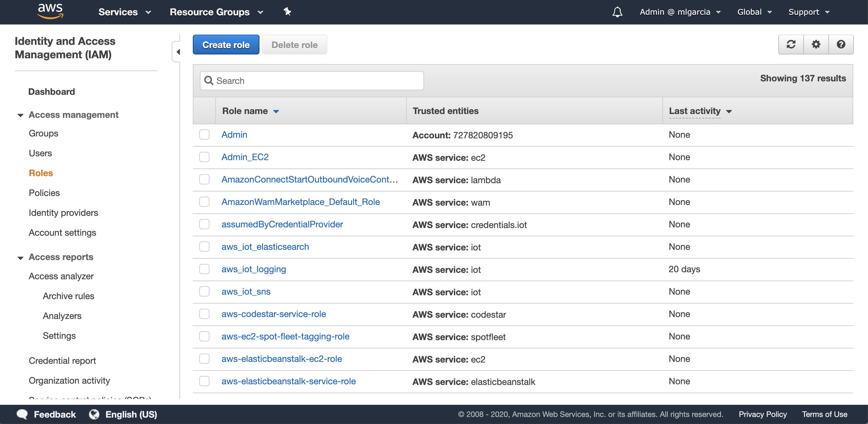Click the pin shortcuts icon
Image resolution: width=868 pixels, height=424 pixels.
[x=287, y=12]
